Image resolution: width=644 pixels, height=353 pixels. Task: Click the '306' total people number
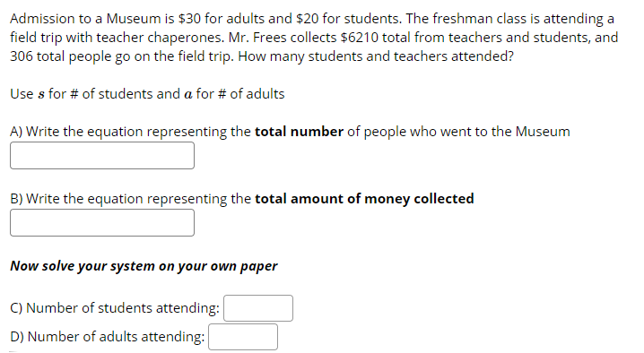22,56
